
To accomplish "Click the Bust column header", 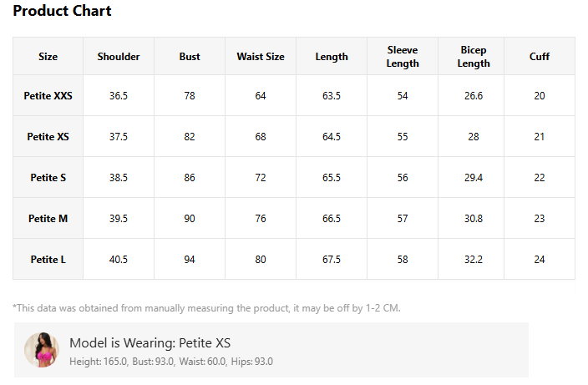I will tap(190, 56).
